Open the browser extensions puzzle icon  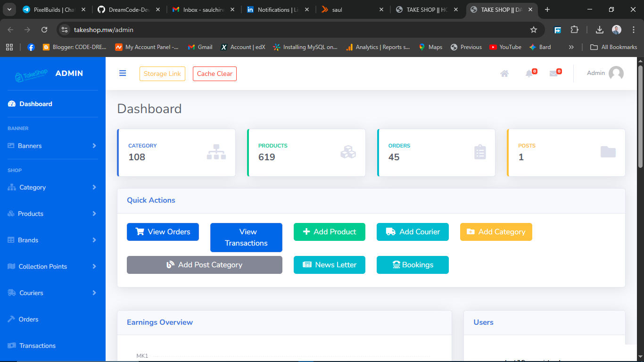coord(574,30)
